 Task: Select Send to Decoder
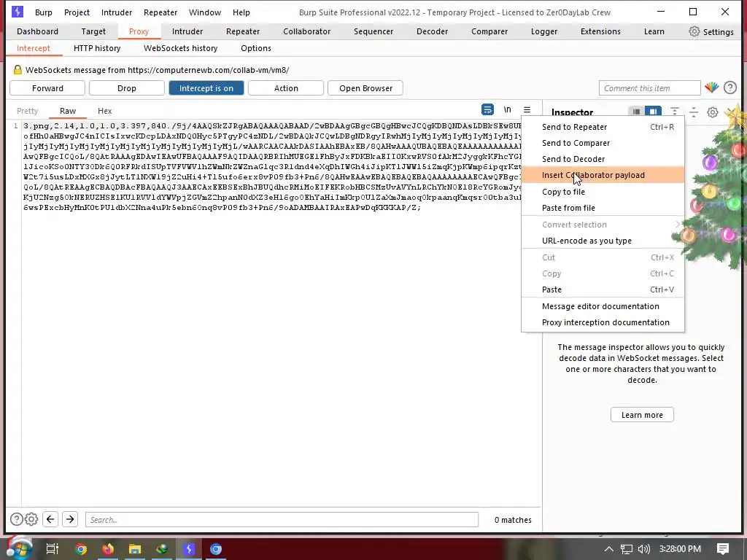click(603, 159)
